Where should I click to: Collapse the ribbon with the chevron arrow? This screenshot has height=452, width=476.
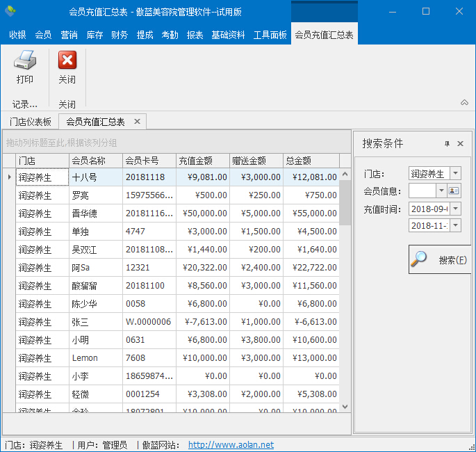pos(464,103)
